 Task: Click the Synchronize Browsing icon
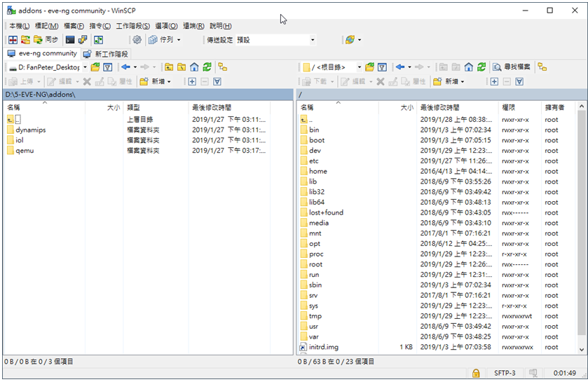click(x=25, y=40)
